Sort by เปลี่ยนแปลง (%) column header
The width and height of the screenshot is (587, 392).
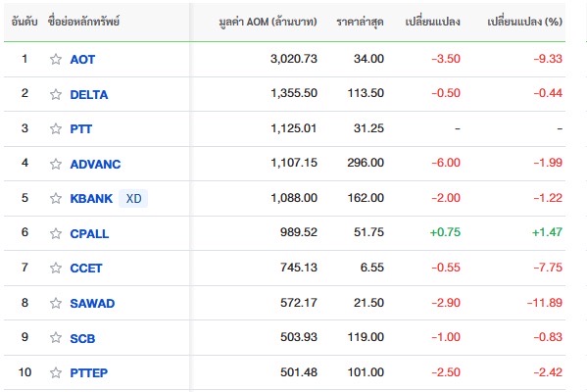tap(524, 22)
